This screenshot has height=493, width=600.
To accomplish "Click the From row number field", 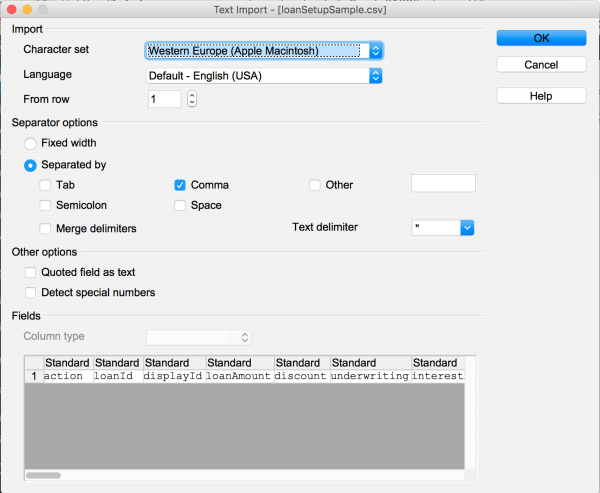I will (165, 99).
